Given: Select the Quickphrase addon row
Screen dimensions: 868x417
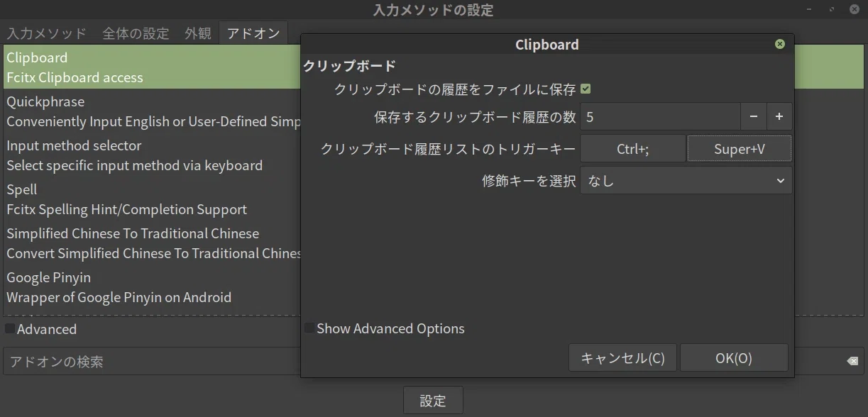Looking at the screenshot, I should click(x=153, y=111).
